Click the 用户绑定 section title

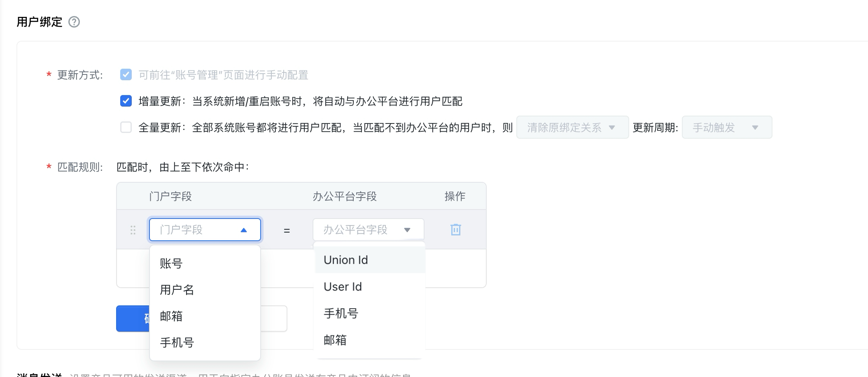tap(40, 22)
